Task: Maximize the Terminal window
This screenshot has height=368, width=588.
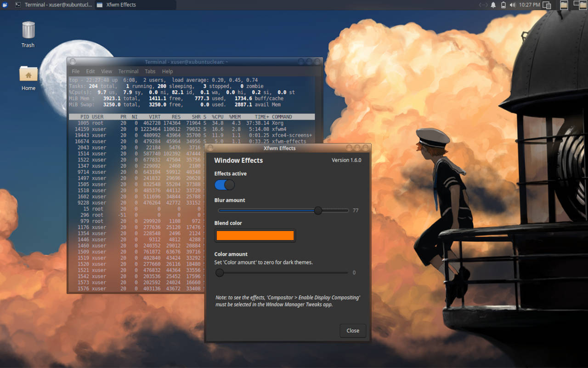Action: pos(309,62)
